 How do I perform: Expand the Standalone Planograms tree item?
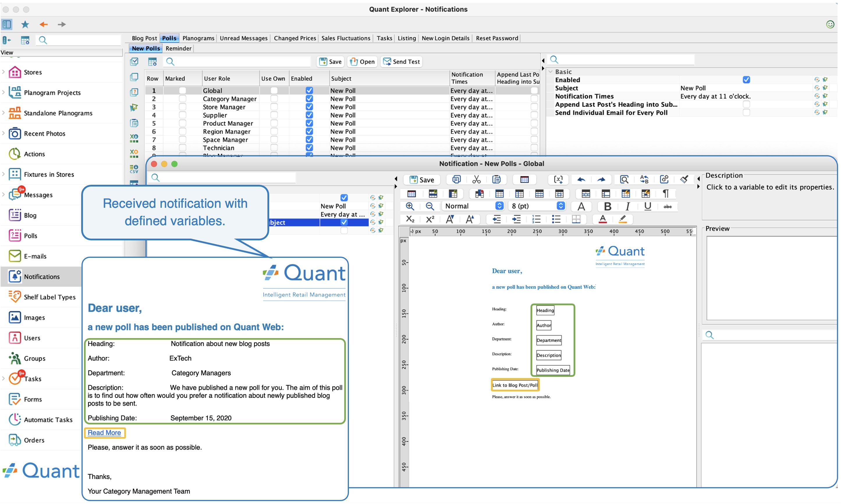(x=3, y=113)
